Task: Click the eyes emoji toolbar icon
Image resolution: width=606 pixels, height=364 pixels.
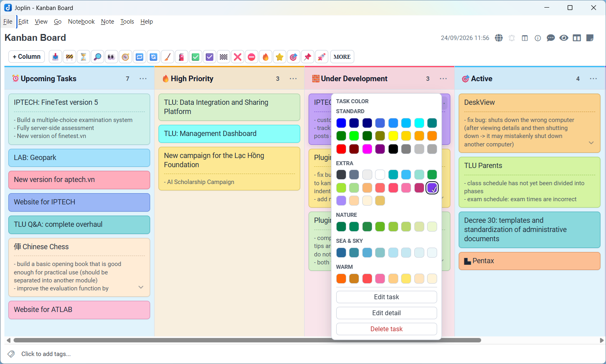Action: tap(111, 57)
